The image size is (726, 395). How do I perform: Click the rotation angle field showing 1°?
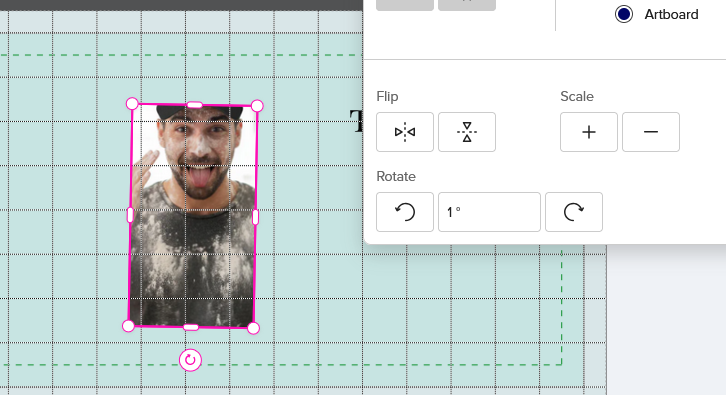489,212
